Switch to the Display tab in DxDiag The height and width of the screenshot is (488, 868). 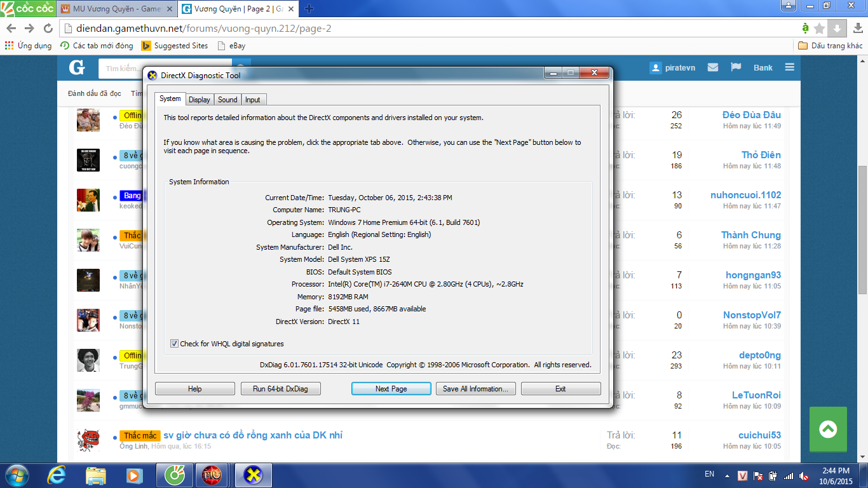coord(199,99)
